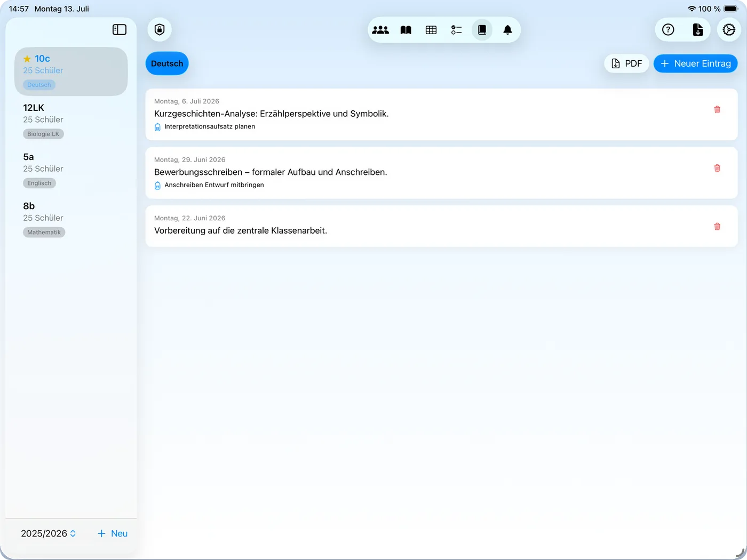Open help question mark icon
Viewport: 747px width, 560px height.
668,30
